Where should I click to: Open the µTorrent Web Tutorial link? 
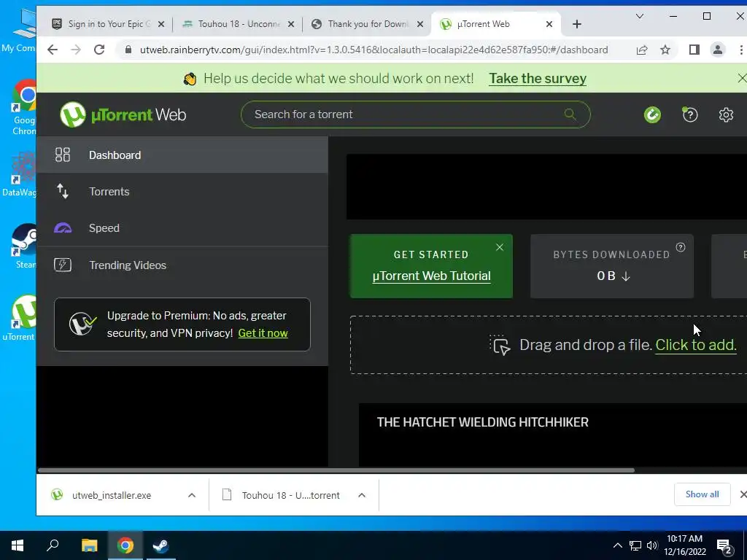click(x=431, y=276)
